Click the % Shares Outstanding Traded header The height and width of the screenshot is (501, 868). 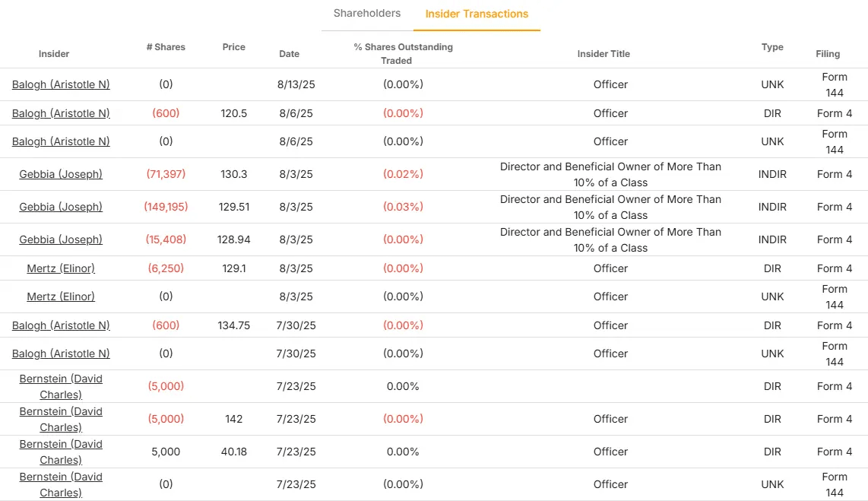click(403, 53)
